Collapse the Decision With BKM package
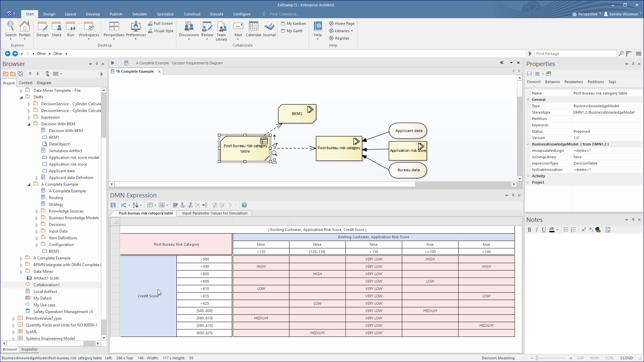 coord(29,124)
